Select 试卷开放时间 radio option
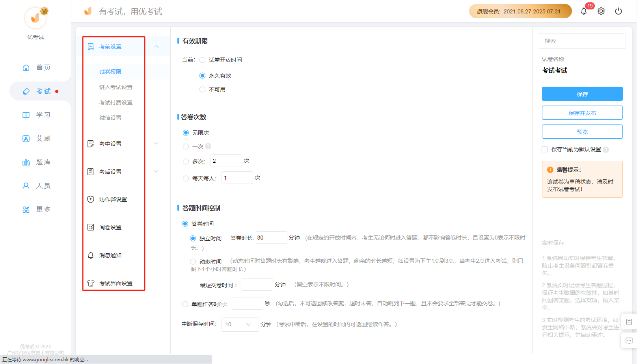The height and width of the screenshot is (364, 637). (203, 60)
